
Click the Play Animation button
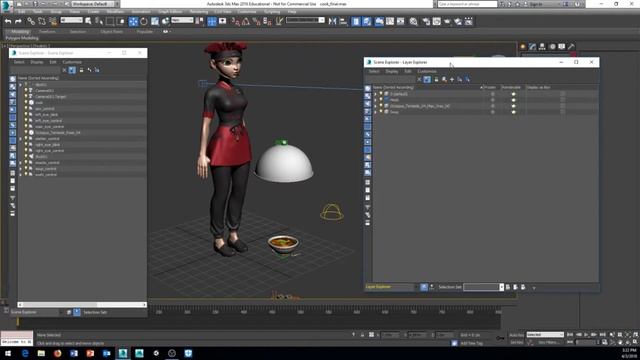tap(587, 335)
